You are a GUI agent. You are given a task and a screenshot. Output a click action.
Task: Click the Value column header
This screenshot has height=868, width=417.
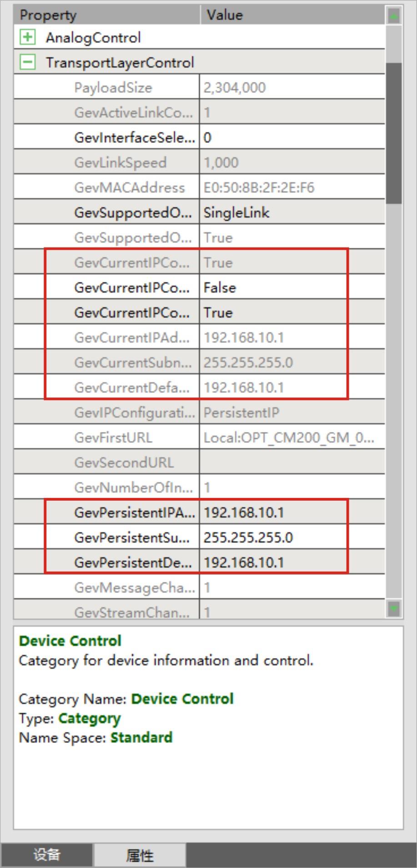[291, 15]
